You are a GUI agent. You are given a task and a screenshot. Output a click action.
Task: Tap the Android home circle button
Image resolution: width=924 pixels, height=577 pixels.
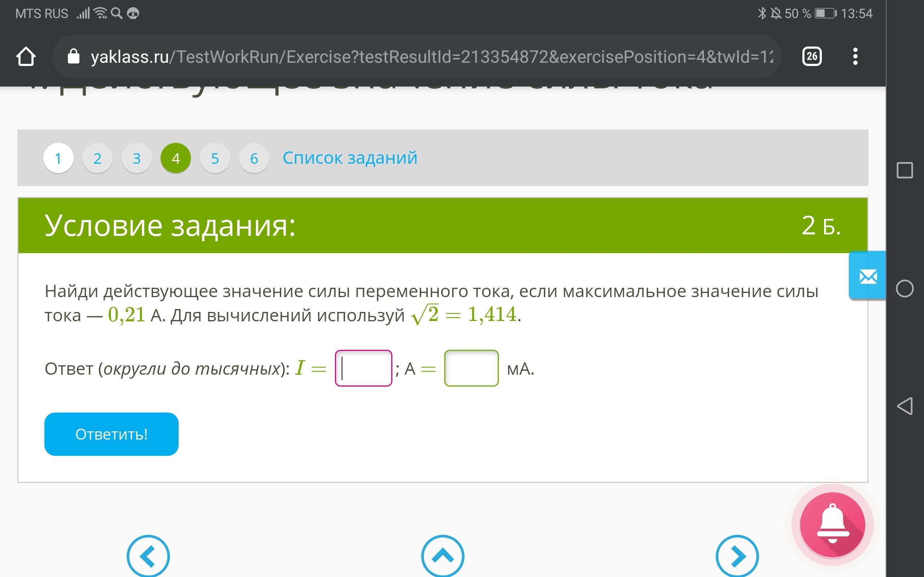(905, 288)
